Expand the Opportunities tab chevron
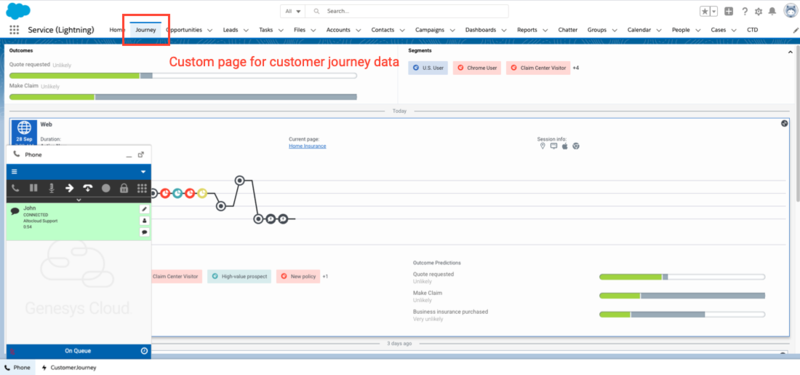800x375 pixels. [x=210, y=30]
